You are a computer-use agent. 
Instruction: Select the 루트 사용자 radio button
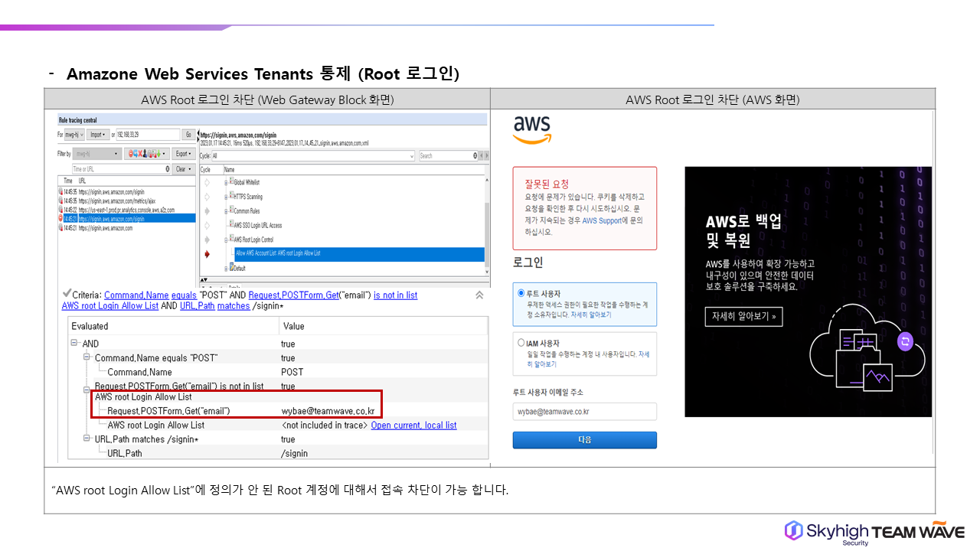521,293
